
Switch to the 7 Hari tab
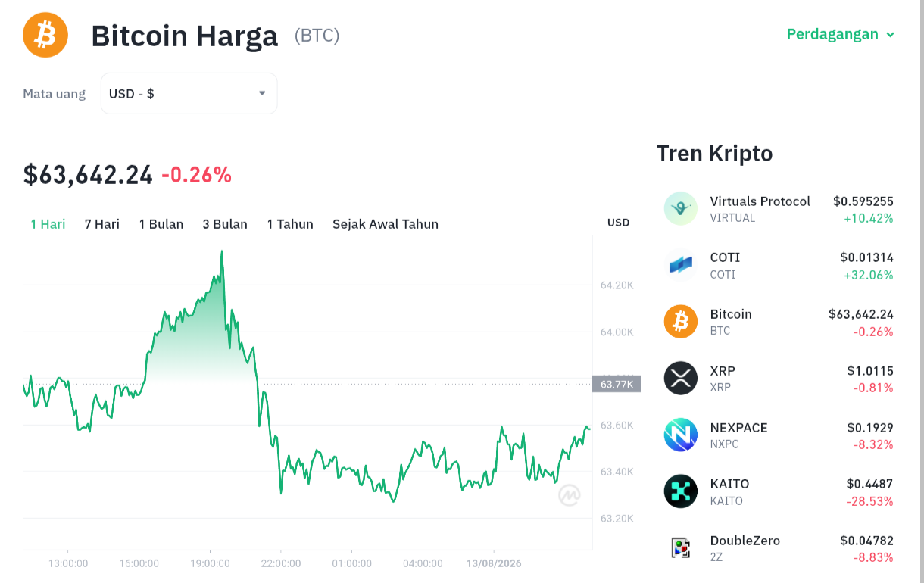(102, 224)
